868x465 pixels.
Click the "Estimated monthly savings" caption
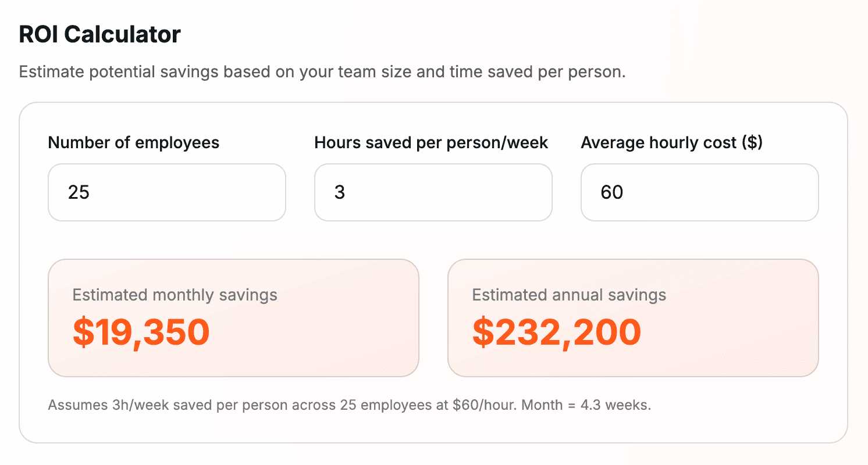175,295
